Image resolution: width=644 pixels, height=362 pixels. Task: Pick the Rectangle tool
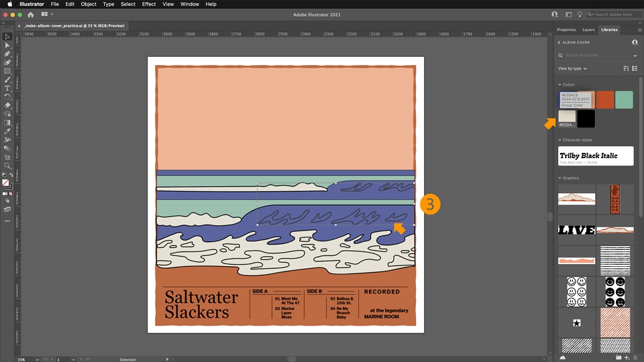[7, 71]
